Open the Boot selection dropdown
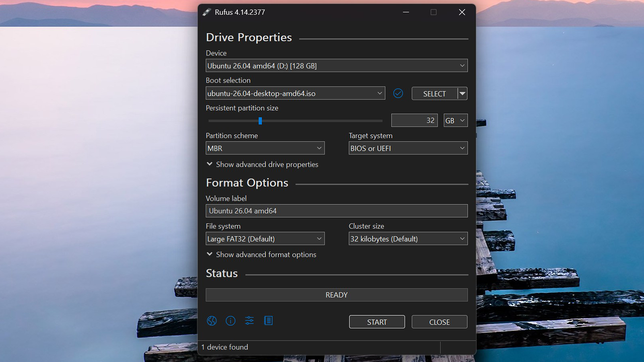 coord(295,93)
